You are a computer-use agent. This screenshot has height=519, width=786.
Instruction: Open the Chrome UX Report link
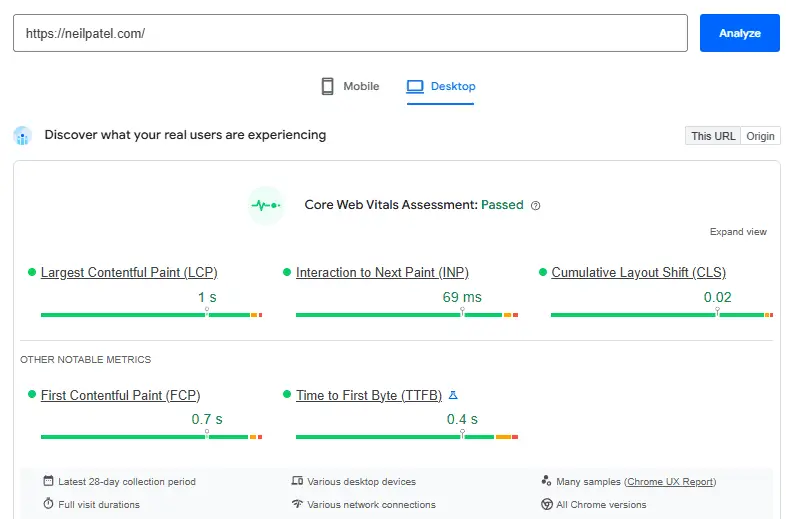670,481
